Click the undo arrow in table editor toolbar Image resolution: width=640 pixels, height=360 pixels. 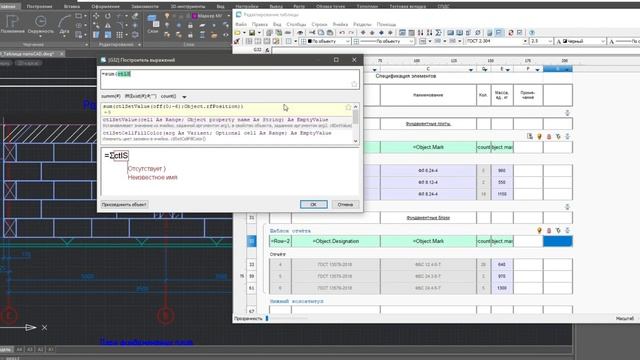342,33
